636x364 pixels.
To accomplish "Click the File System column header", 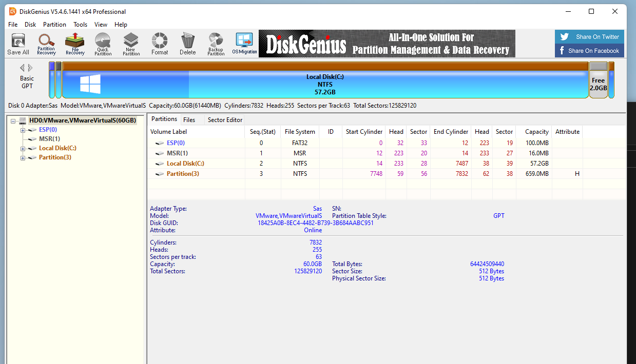I will coord(300,132).
